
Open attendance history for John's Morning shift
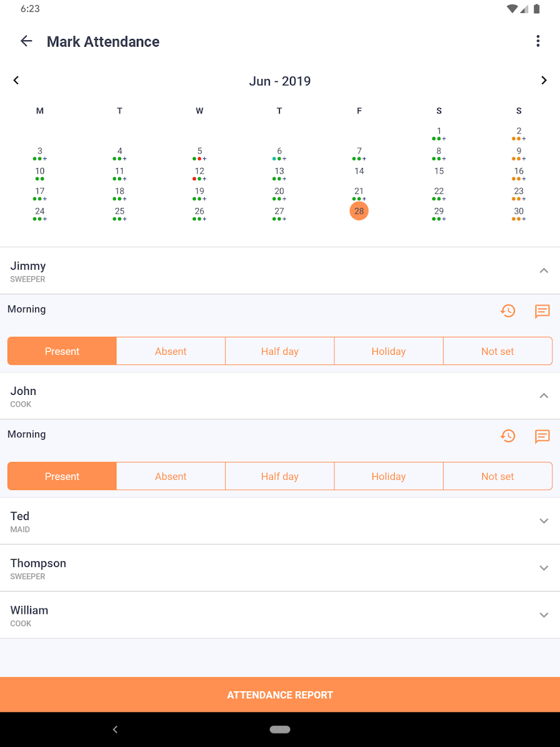point(508,436)
